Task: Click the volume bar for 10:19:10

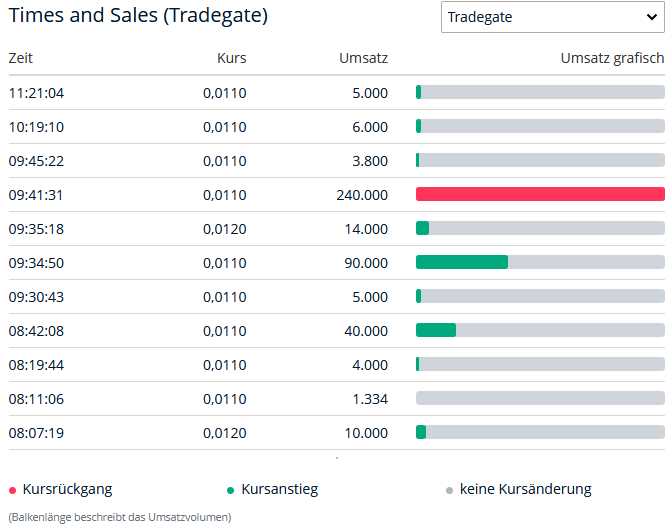Action: [x=540, y=126]
